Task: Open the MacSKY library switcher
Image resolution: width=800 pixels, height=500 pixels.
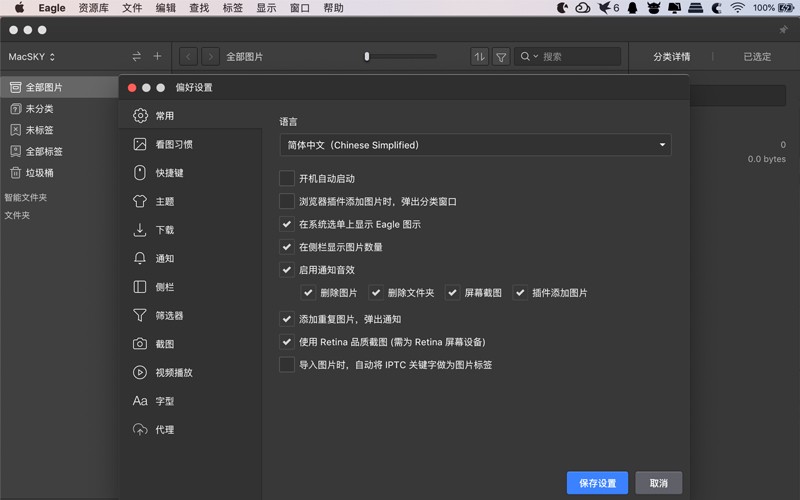Action: (32, 57)
